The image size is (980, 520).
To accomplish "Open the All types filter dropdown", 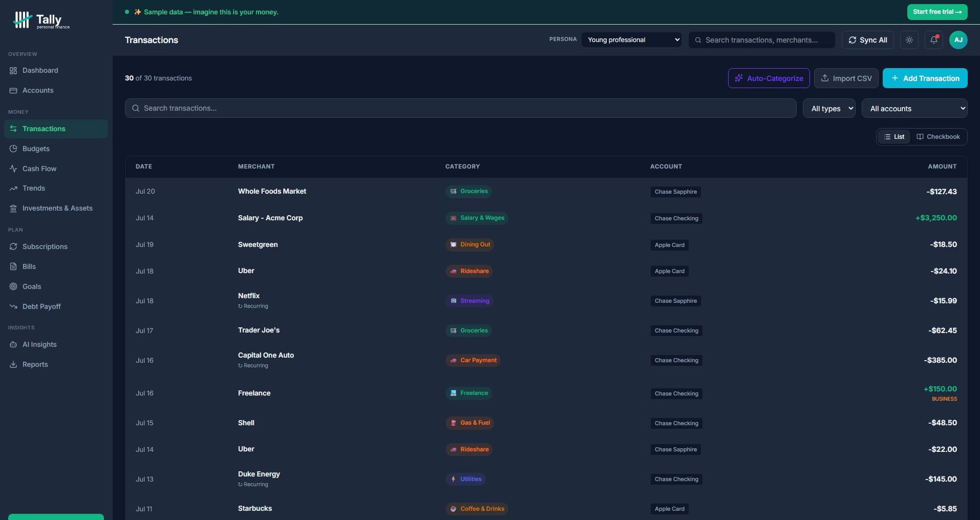I will [x=829, y=109].
